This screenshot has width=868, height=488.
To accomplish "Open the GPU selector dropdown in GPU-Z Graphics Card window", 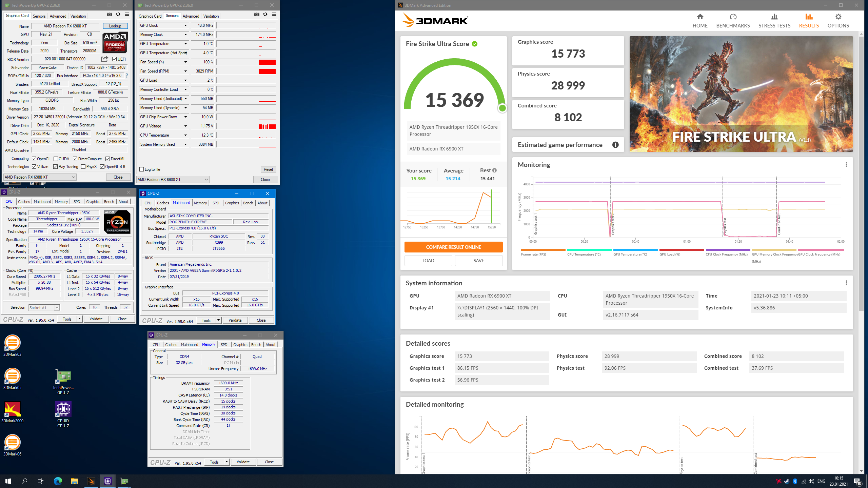I will coord(40,177).
